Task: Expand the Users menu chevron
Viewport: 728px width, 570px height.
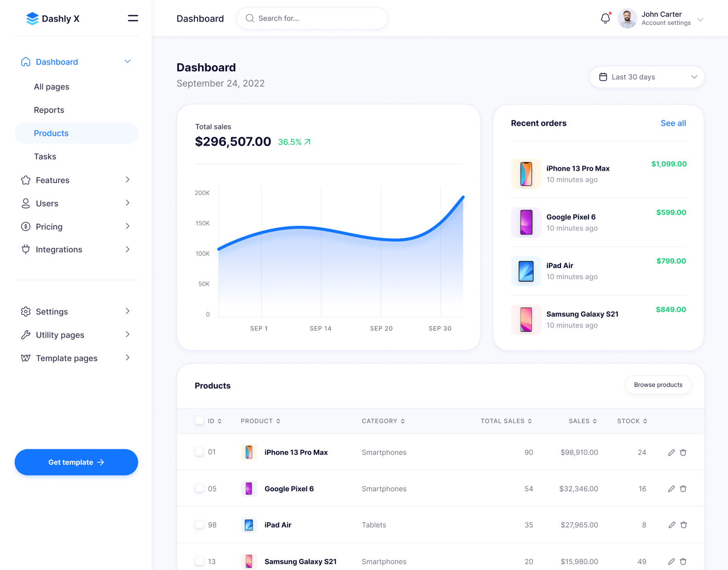Action: 128,203
